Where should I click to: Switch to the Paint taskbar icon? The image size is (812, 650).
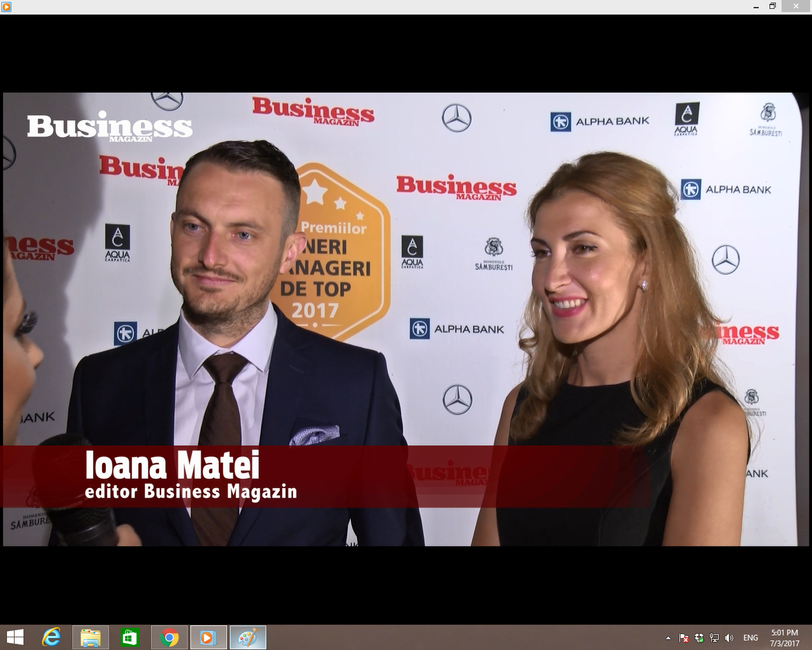248,637
